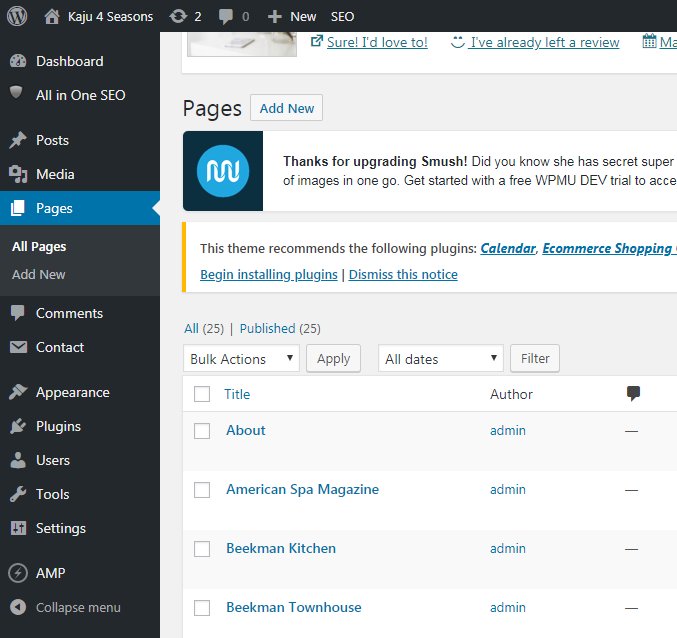Click the All (25) filter link
The width and height of the screenshot is (677, 638).
204,328
